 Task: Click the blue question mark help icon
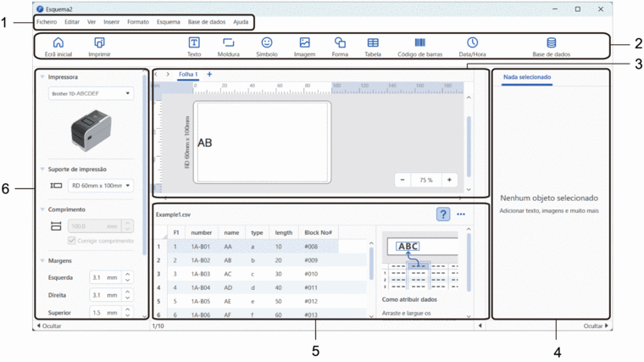click(442, 214)
